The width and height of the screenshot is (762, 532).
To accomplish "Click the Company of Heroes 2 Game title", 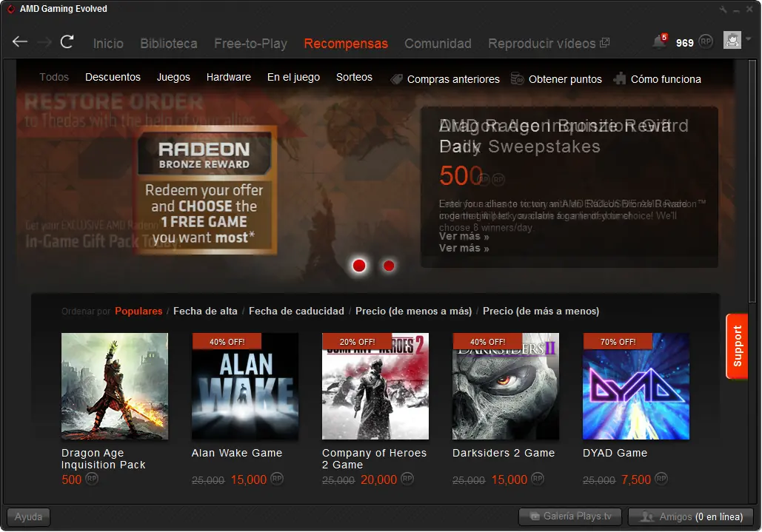I will tap(374, 459).
